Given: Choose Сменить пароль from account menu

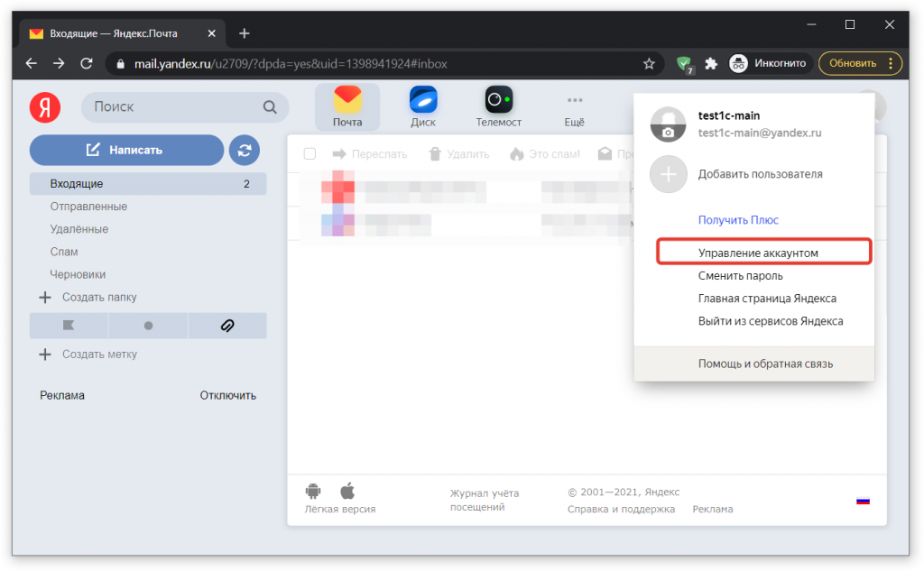Looking at the screenshot, I should pos(740,276).
